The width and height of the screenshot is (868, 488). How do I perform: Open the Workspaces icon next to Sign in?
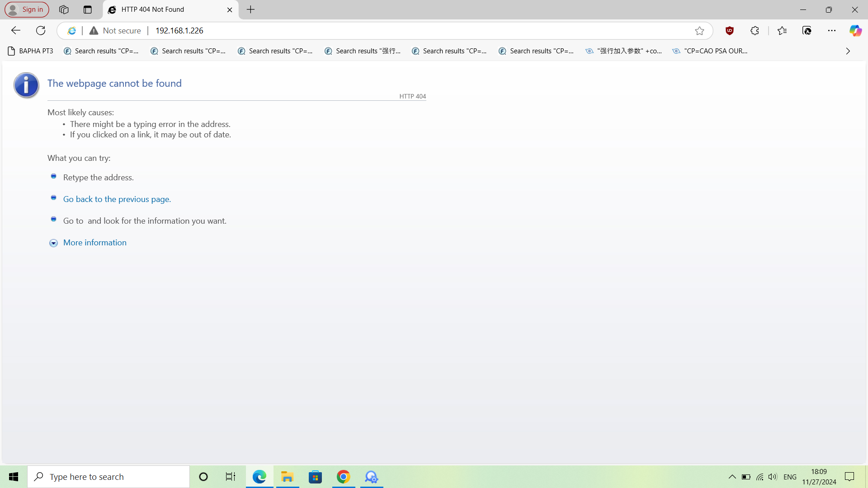click(64, 9)
